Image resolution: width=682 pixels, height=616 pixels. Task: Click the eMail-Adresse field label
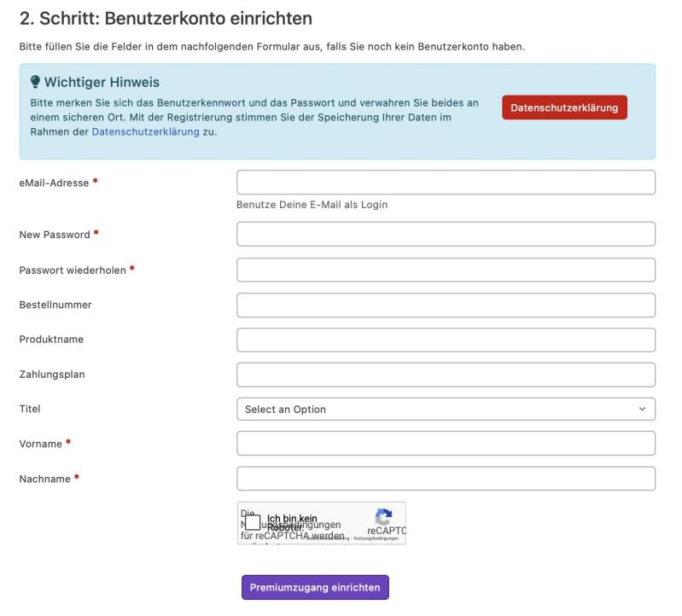point(54,183)
